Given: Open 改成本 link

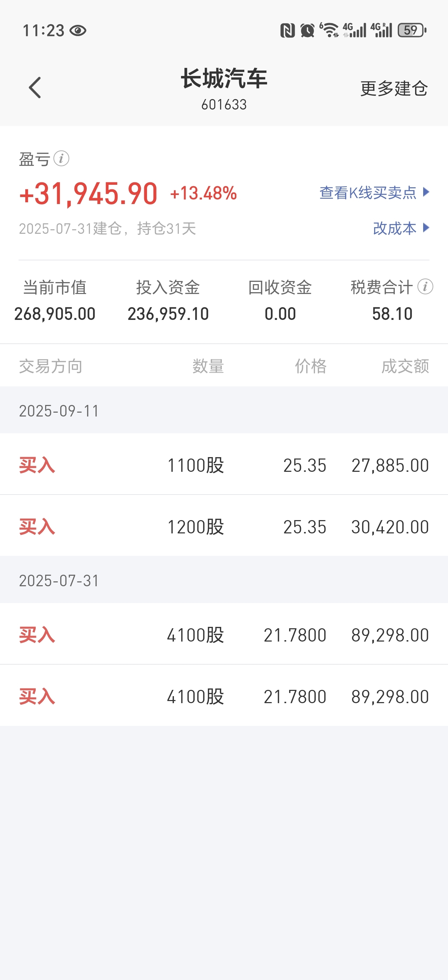Looking at the screenshot, I should (x=394, y=228).
